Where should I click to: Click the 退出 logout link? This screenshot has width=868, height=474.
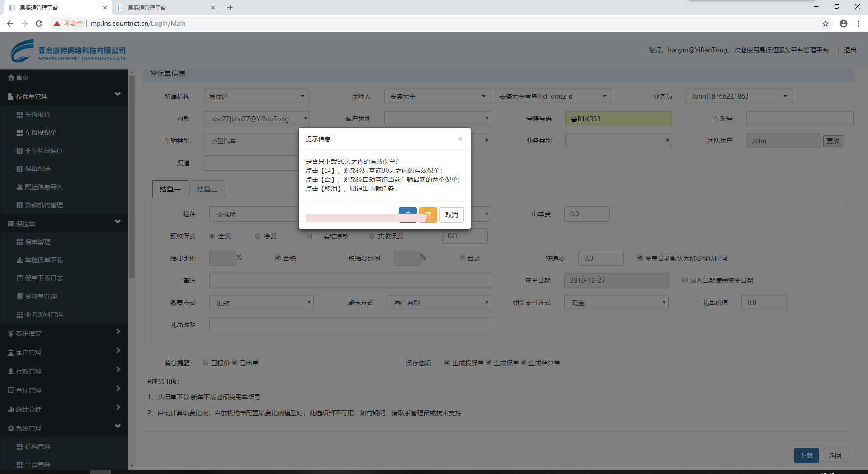coord(850,50)
